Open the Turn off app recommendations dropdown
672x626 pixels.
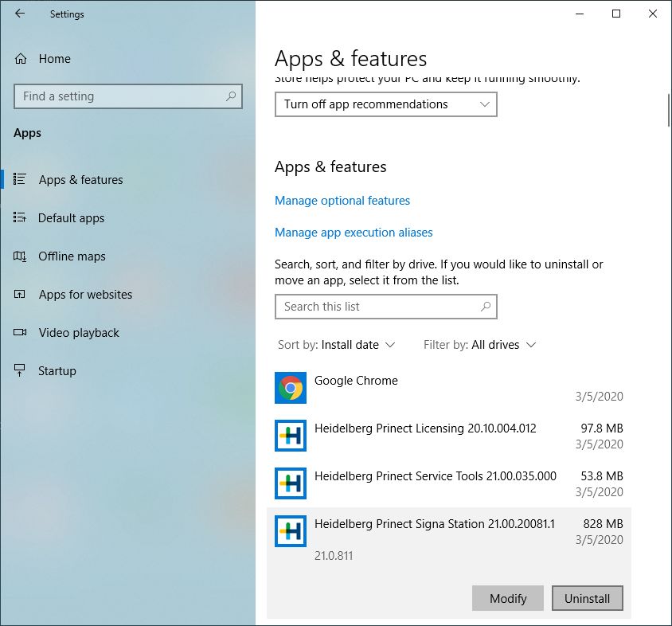tap(385, 104)
